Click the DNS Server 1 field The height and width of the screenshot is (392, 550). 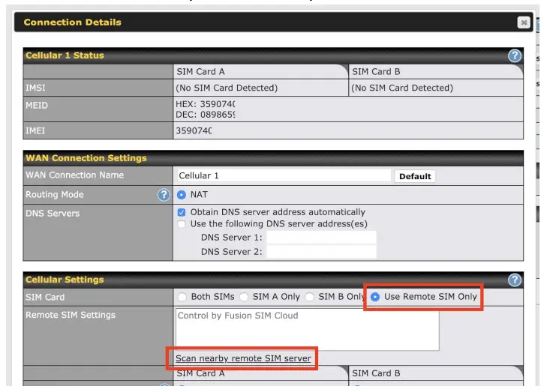tap(321, 238)
